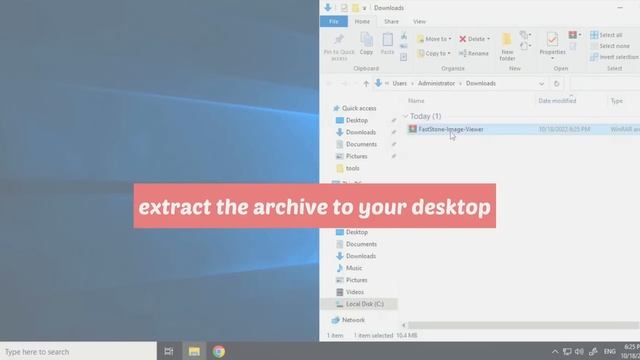
Task: Open Documents listed above Music
Action: (x=356, y=244)
